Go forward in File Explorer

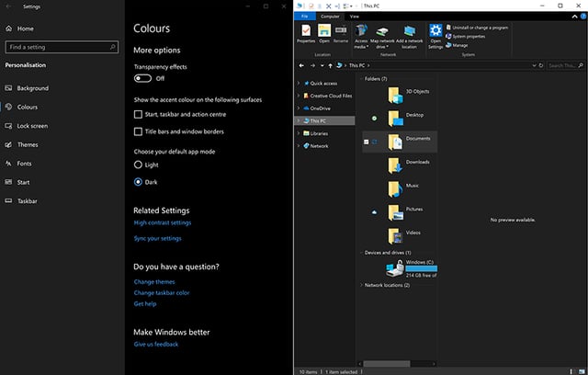[x=312, y=65]
